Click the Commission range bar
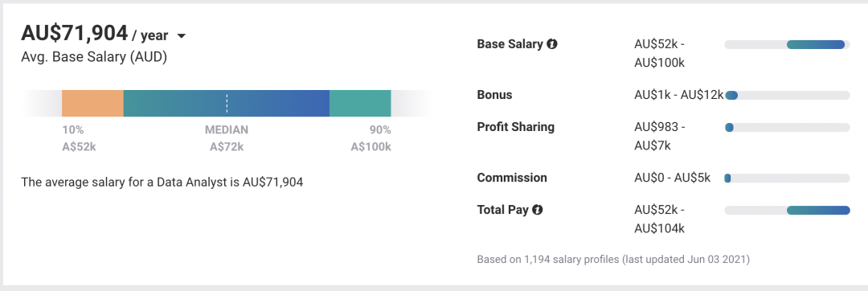This screenshot has width=868, height=291. [787, 178]
